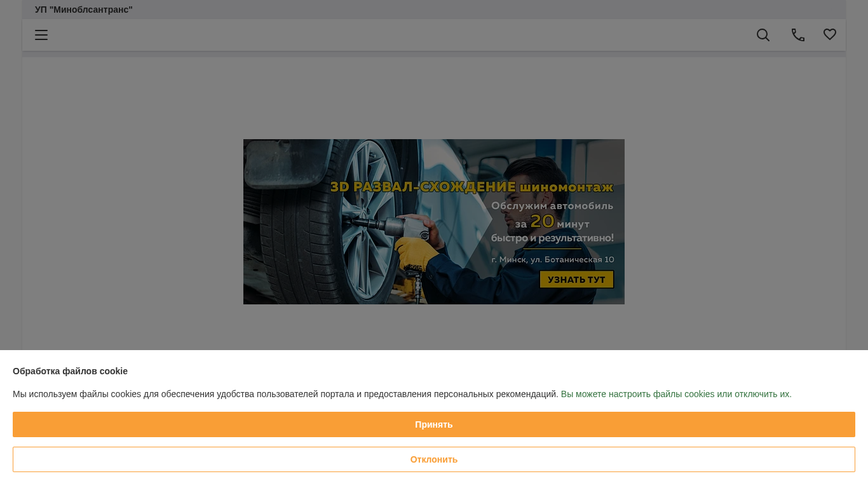
Task: Open favorites with the heart icon
Action: click(830, 35)
